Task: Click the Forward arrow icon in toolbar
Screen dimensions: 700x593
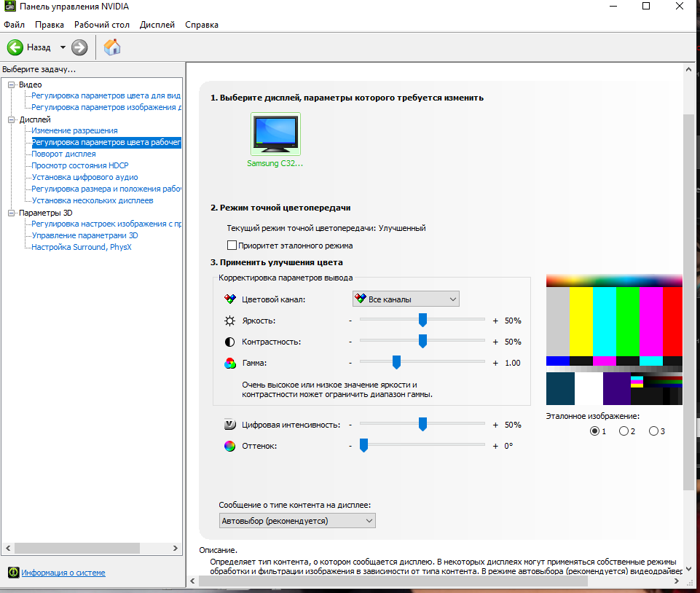Action: 79,47
